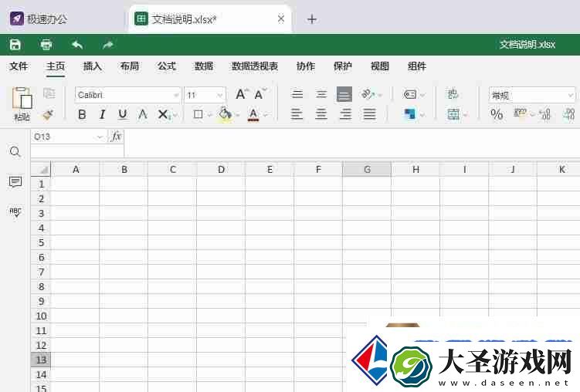Expand the text orientation dropdown
Viewport: 580px width, 392px height.
click(379, 95)
